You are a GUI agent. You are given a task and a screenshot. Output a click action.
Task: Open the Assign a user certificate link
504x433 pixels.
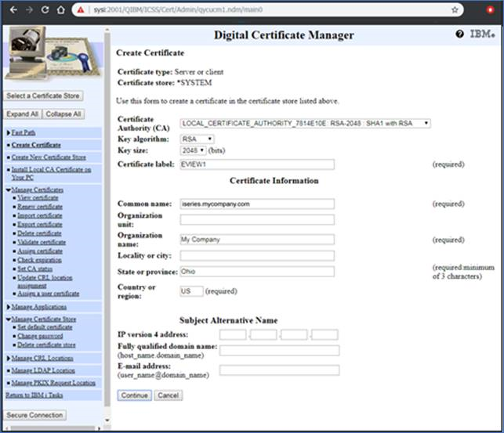[x=49, y=294]
